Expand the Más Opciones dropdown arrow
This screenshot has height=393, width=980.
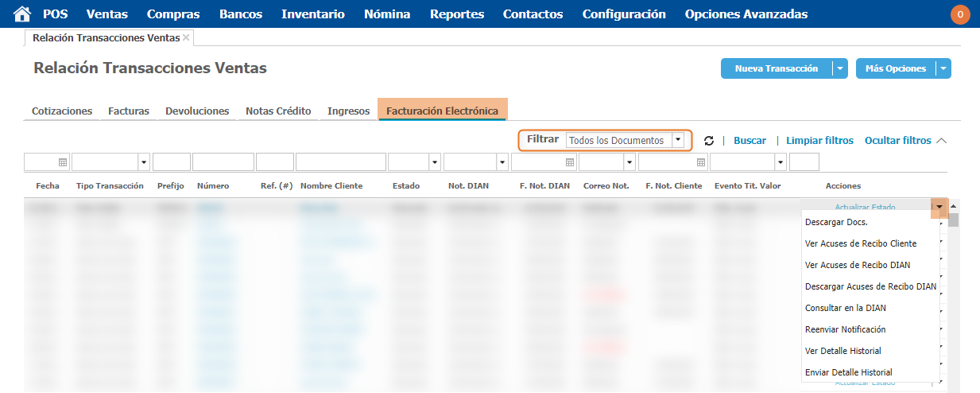(943, 69)
